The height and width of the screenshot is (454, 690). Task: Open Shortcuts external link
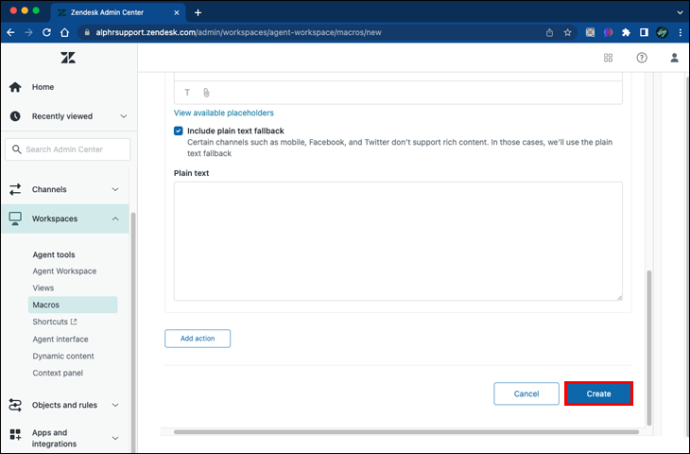[x=55, y=322]
